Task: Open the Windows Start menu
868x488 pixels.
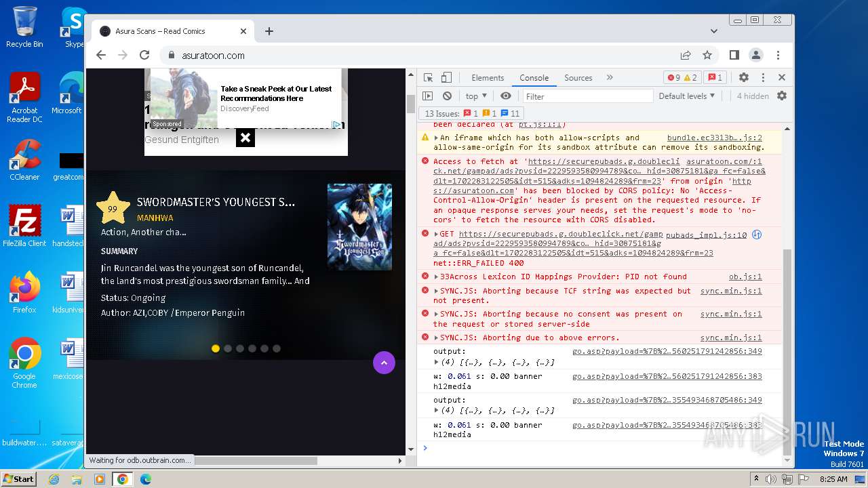Action: 18,479
